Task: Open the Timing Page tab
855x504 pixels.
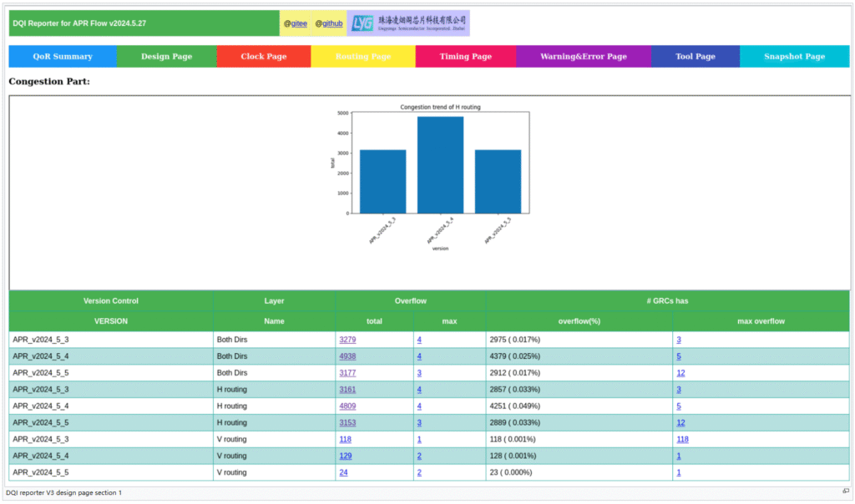Action: 465,57
